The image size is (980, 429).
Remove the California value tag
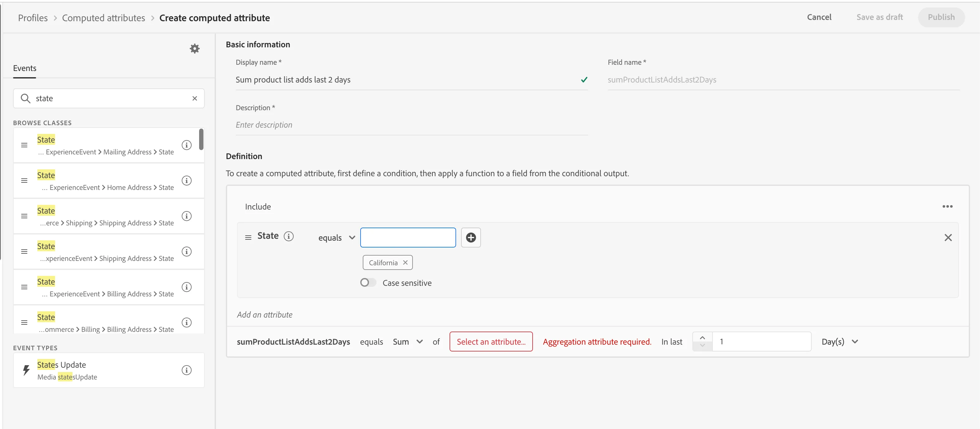(405, 263)
